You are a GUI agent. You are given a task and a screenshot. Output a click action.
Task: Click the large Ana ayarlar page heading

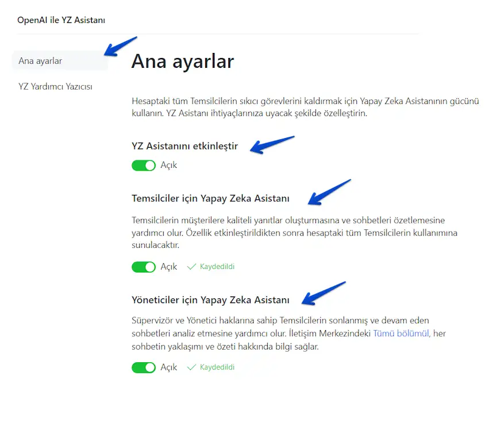coord(182,61)
